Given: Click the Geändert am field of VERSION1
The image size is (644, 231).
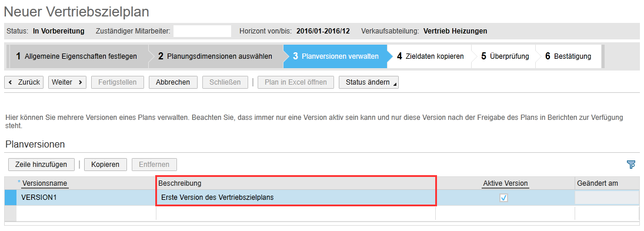Looking at the screenshot, I should (x=607, y=197).
